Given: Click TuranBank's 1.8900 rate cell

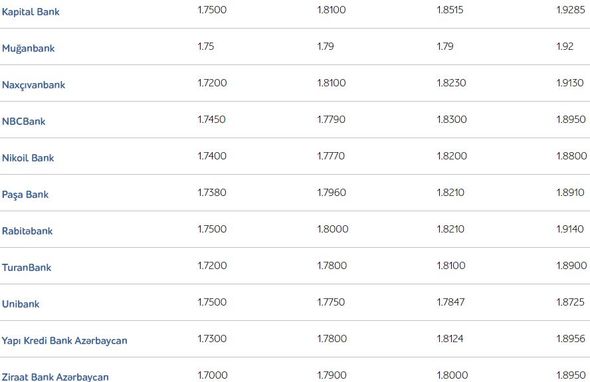Looking at the screenshot, I should (572, 265).
